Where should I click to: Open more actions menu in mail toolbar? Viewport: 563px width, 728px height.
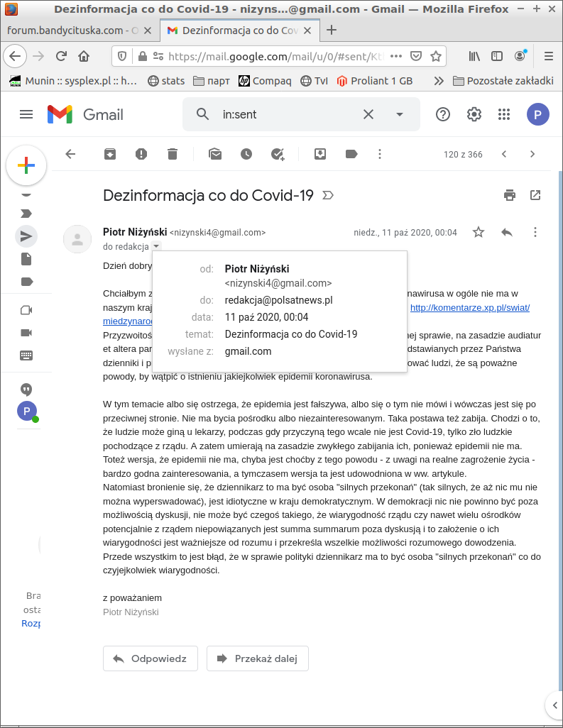(x=380, y=154)
